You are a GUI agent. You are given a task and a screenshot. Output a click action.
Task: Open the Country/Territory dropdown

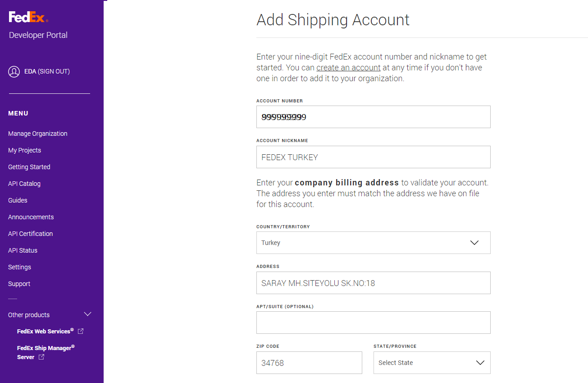(x=373, y=243)
